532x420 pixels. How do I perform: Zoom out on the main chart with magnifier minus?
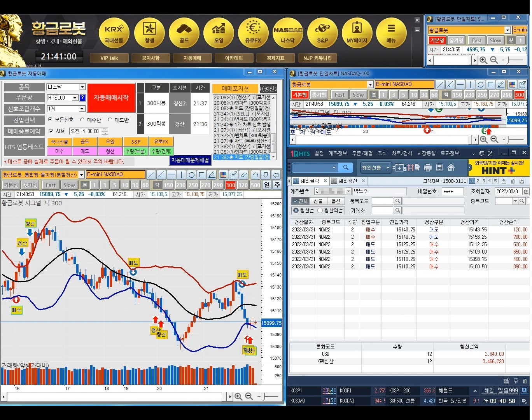click(249, 396)
